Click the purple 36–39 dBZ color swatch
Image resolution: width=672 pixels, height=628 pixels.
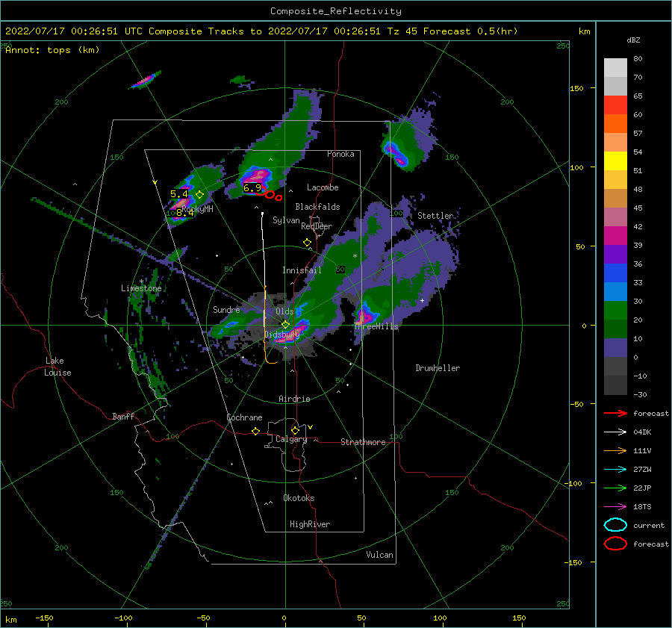[x=615, y=255]
